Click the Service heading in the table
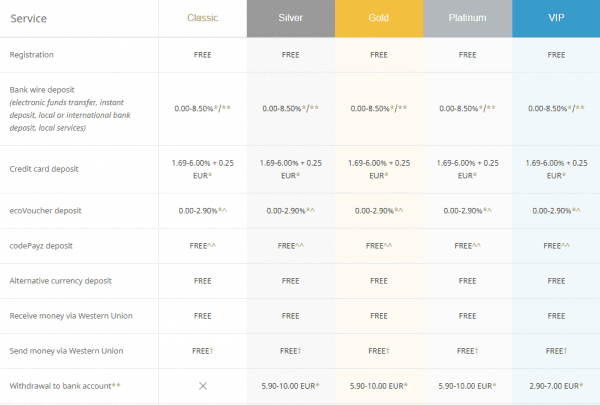Screen dimensions: 600x405 coord(34,19)
